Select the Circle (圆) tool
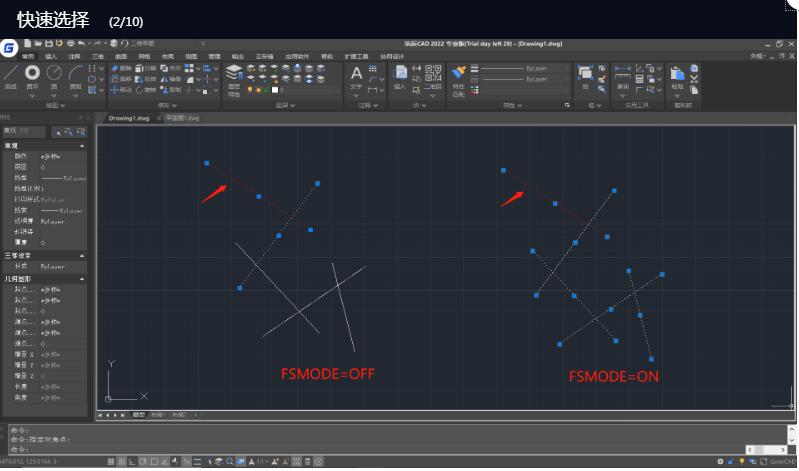 tap(54, 75)
